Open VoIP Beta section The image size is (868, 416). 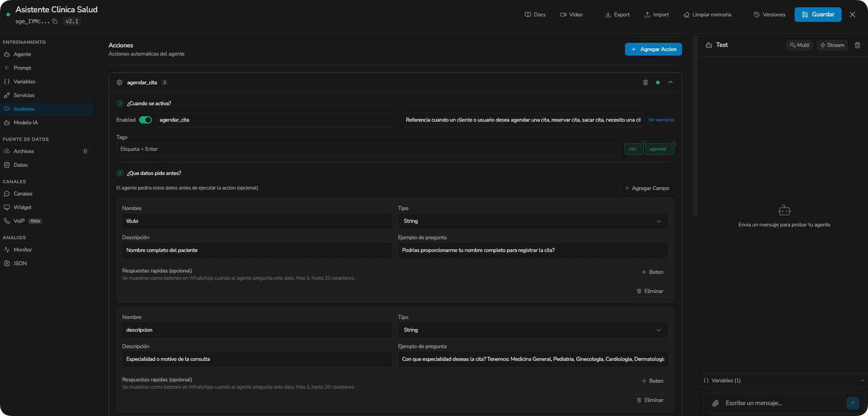[x=47, y=221]
